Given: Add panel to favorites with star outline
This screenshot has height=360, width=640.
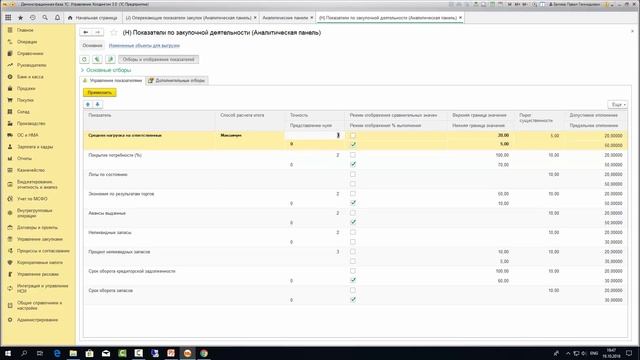Looking at the screenshot, I should tap(113, 32).
